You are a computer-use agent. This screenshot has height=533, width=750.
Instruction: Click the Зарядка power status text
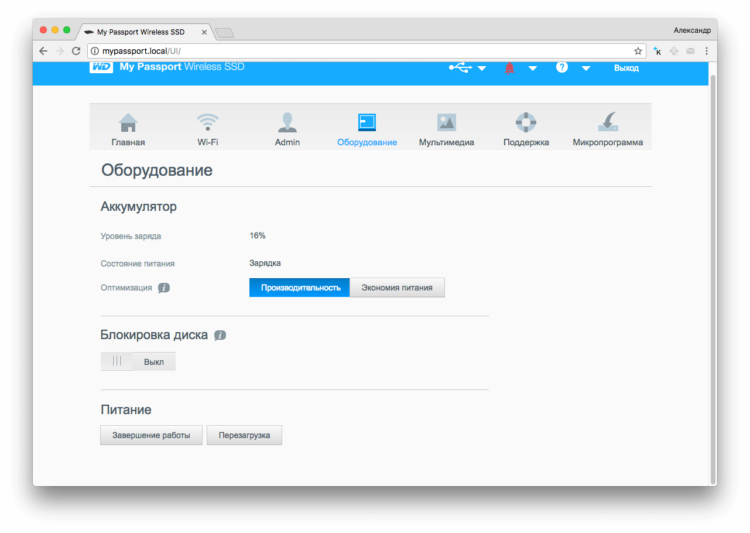pyautogui.click(x=265, y=263)
